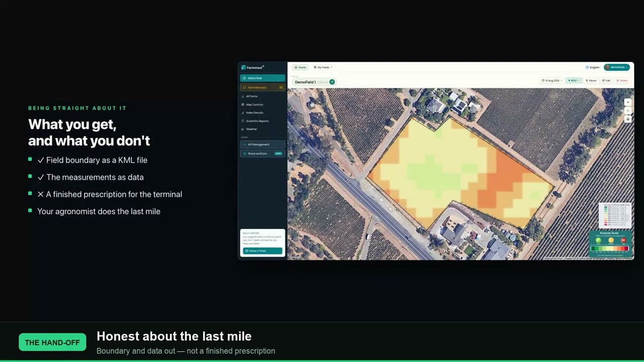Click the Bad red cross icon

coord(623,240)
